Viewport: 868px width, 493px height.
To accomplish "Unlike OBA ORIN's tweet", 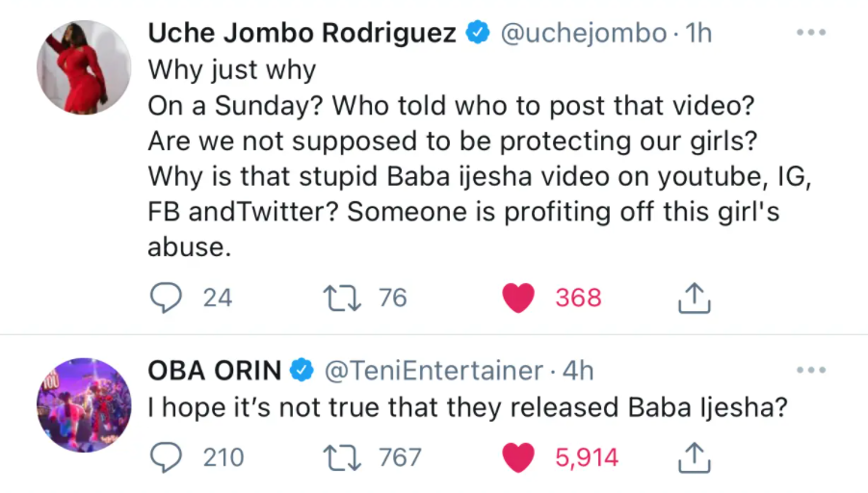I will tap(518, 456).
